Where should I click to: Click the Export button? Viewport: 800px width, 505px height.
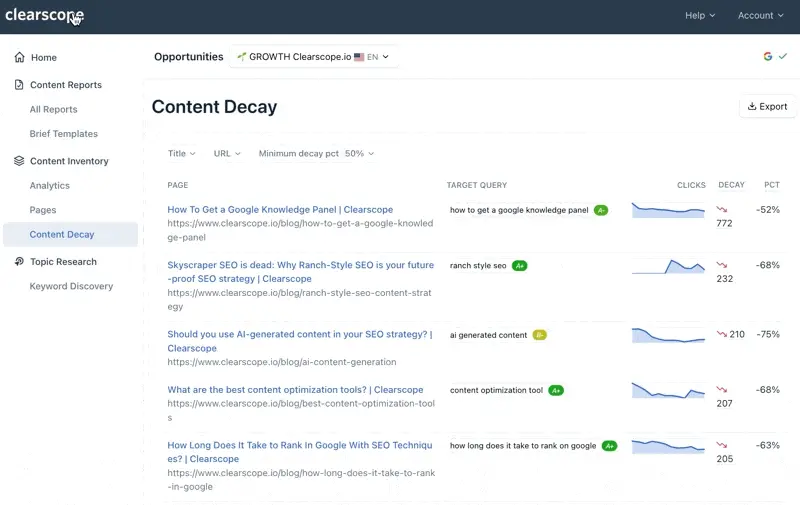[x=767, y=107]
